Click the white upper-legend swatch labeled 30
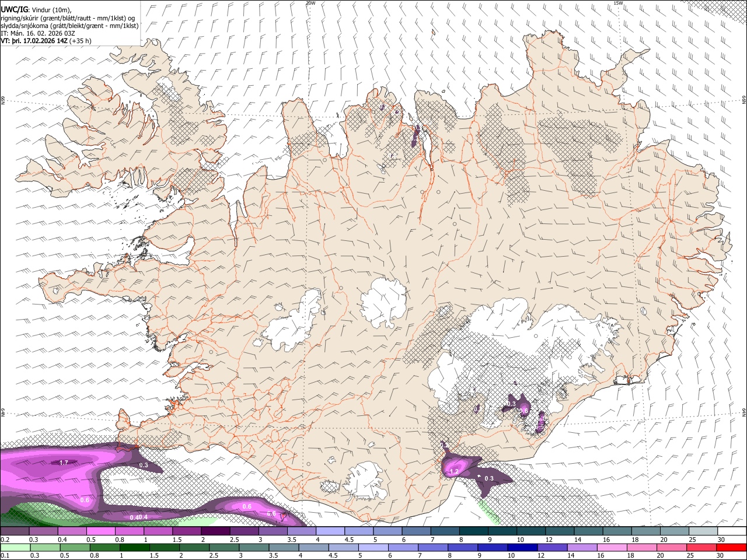Viewport: 747px width, 560px height. [x=732, y=531]
